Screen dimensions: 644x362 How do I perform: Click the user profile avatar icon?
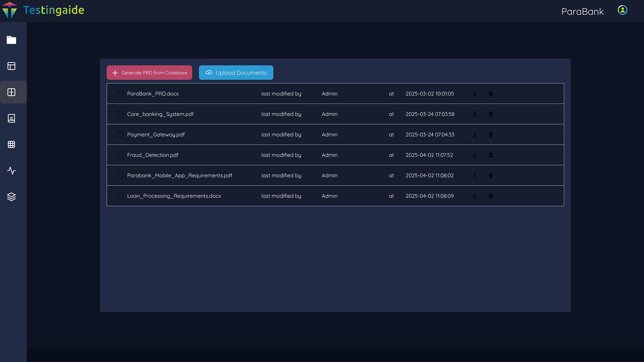point(622,10)
